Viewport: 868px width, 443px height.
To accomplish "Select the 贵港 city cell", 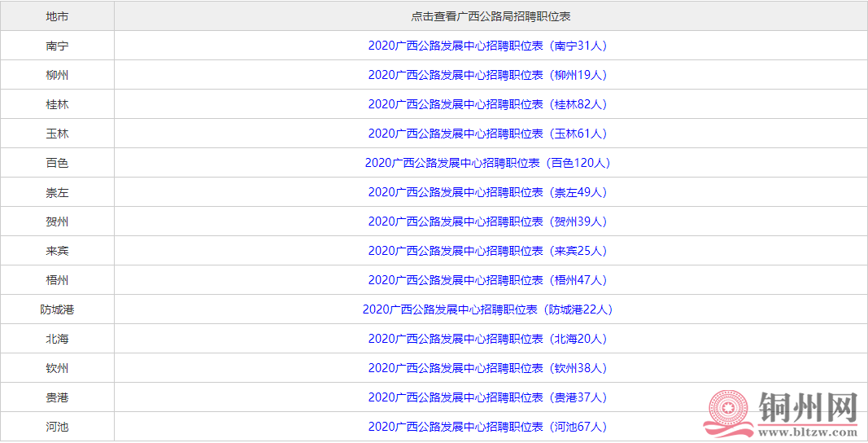I will click(57, 397).
